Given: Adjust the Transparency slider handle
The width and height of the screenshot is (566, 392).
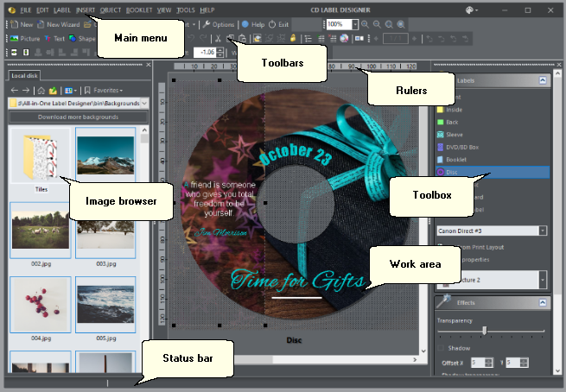Looking at the screenshot, I should tap(484, 331).
